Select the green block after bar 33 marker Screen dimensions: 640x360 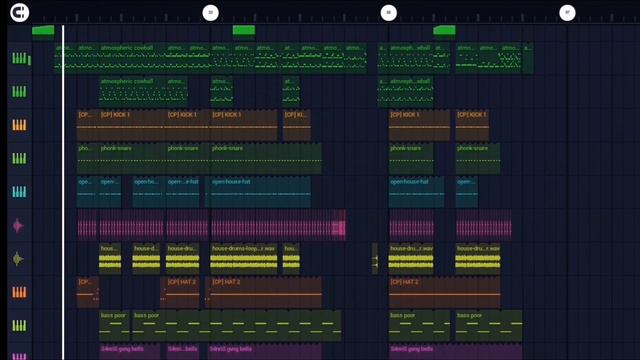[244, 31]
